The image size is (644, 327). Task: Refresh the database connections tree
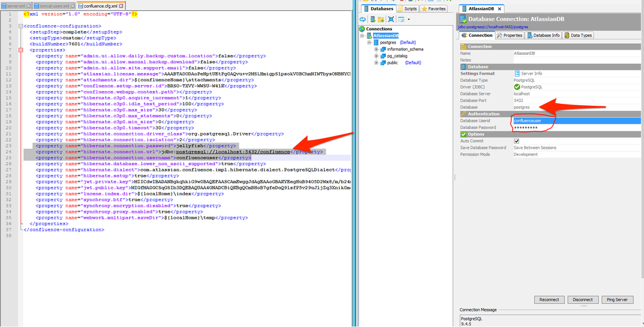[363, 19]
